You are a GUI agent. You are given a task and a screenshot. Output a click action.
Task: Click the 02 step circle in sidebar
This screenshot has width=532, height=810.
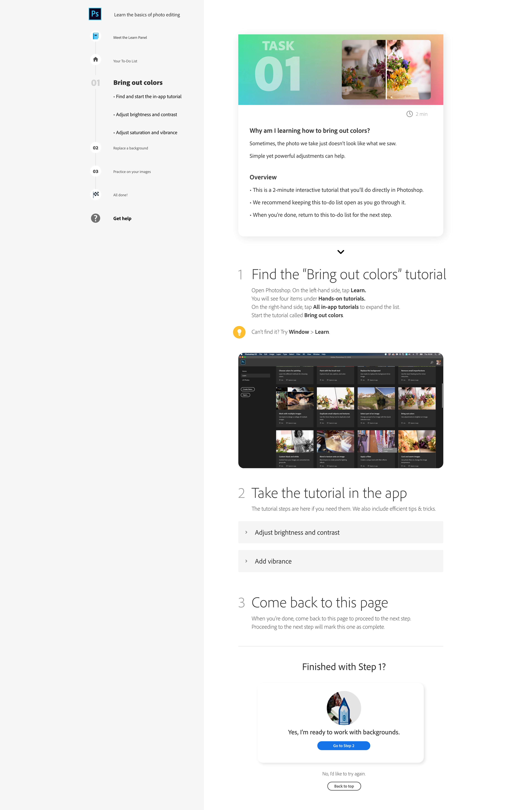click(x=96, y=148)
